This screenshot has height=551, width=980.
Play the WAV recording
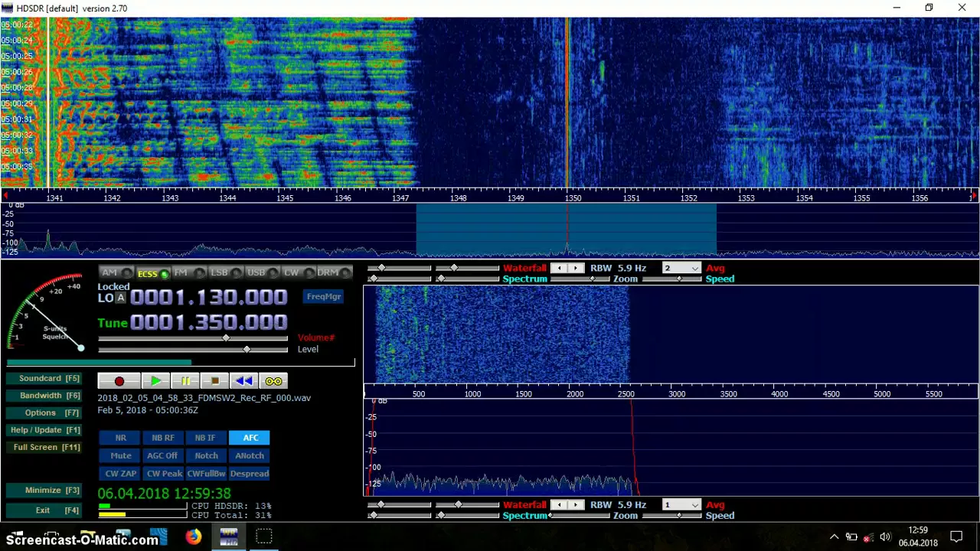click(155, 381)
